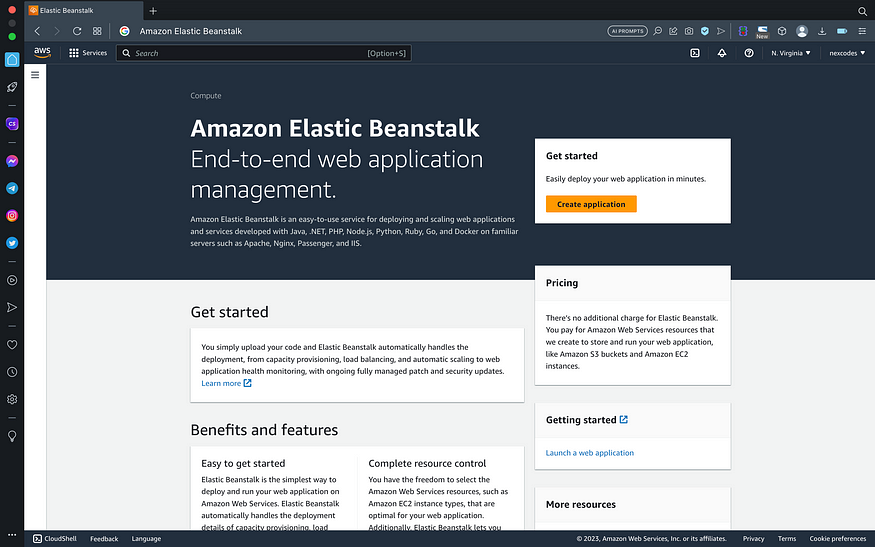
Task: Open the Terms footer link
Action: pos(787,539)
